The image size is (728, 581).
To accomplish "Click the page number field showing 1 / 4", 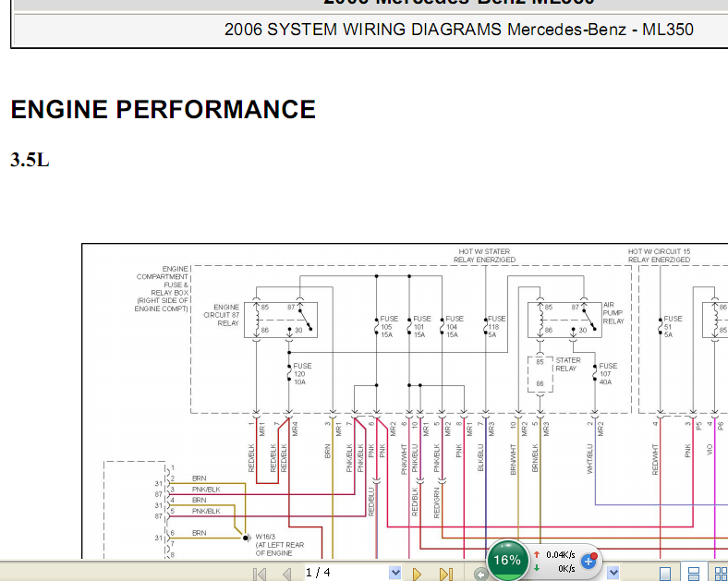I will pyautogui.click(x=346, y=573).
